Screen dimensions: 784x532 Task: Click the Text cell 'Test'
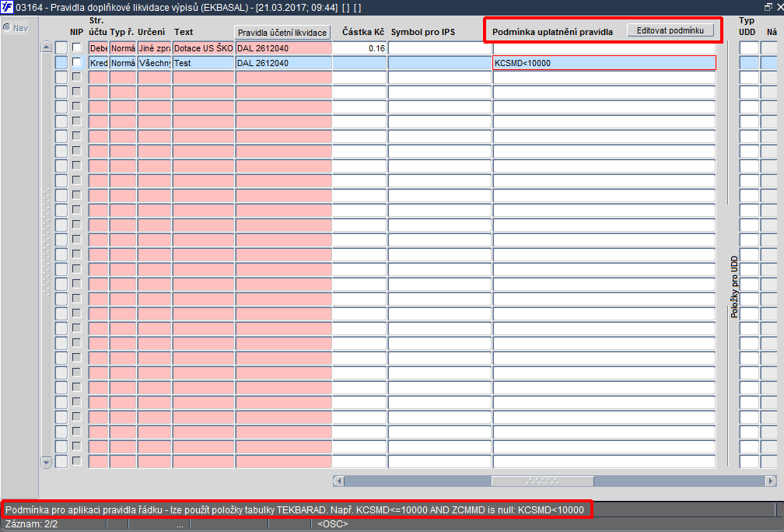coord(203,63)
